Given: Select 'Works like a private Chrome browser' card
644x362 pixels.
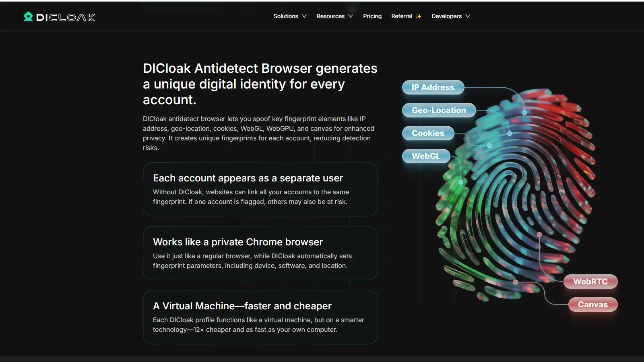Looking at the screenshot, I should pos(260,253).
